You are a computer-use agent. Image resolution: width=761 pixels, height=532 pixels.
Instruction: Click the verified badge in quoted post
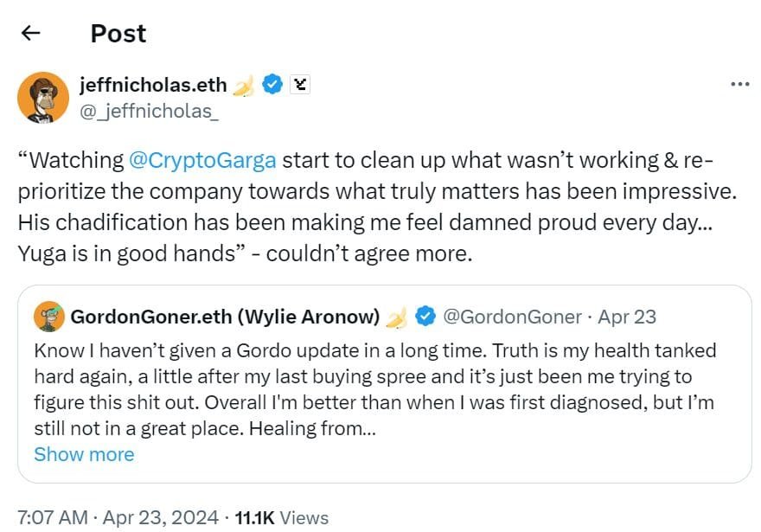coord(425,317)
